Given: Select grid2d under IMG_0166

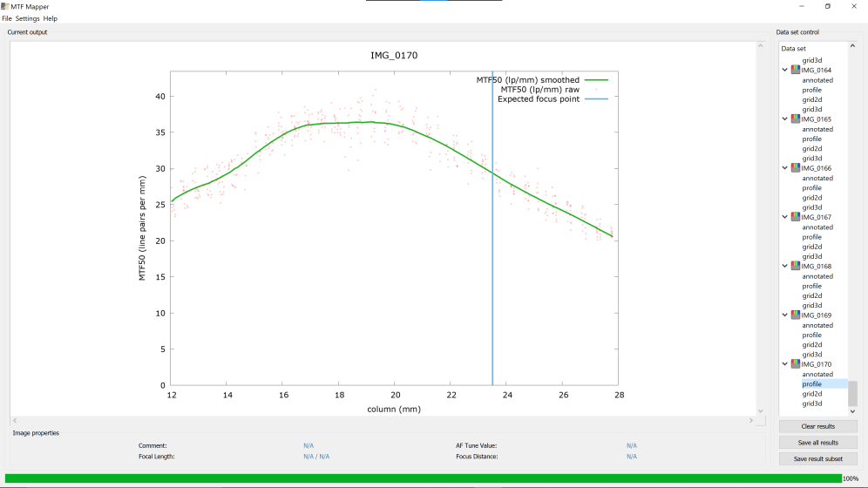Looking at the screenshot, I should point(812,198).
